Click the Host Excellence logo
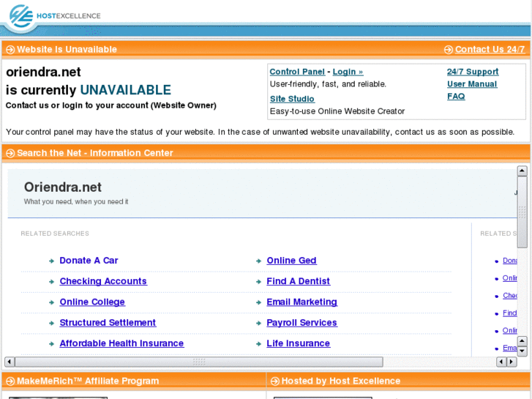532x399 pixels. tap(54, 16)
